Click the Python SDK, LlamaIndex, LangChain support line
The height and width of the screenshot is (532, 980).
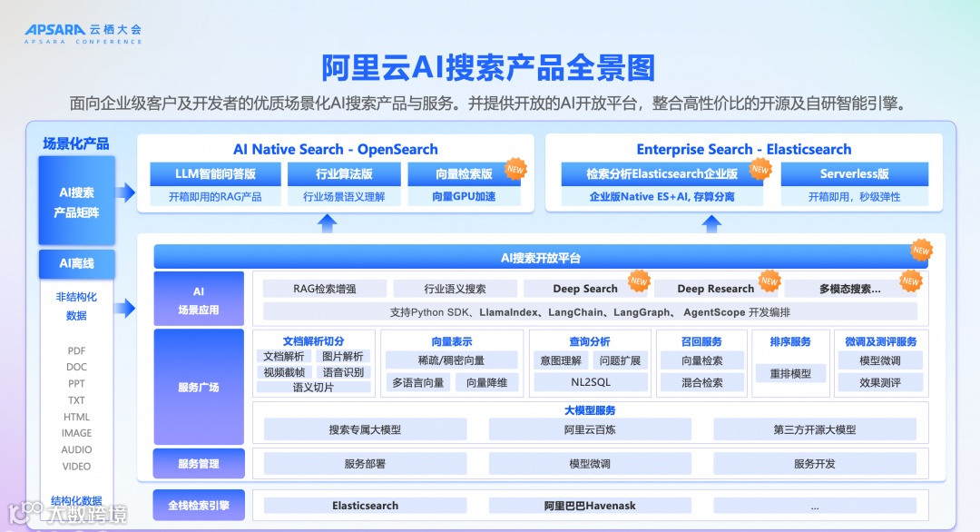(x=590, y=312)
